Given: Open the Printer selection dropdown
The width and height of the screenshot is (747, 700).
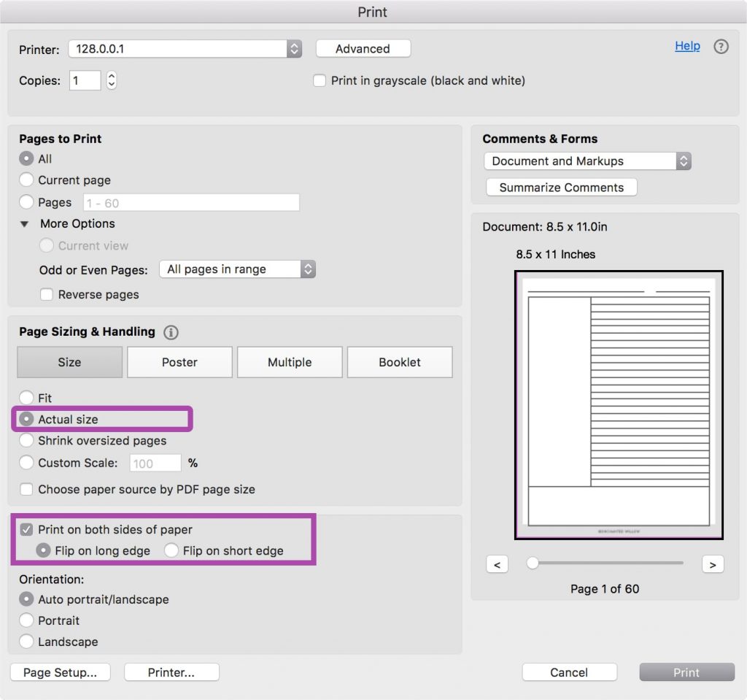Looking at the screenshot, I should [x=185, y=49].
